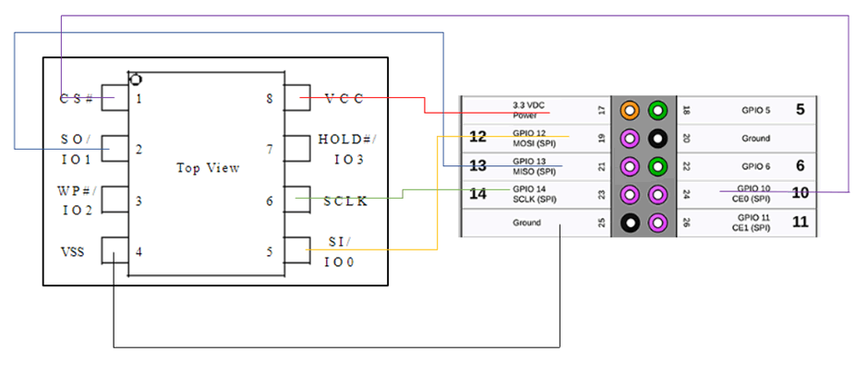The height and width of the screenshot is (376, 868).
Task: Select the chip pad beside pin number 8
Action: click(x=297, y=98)
